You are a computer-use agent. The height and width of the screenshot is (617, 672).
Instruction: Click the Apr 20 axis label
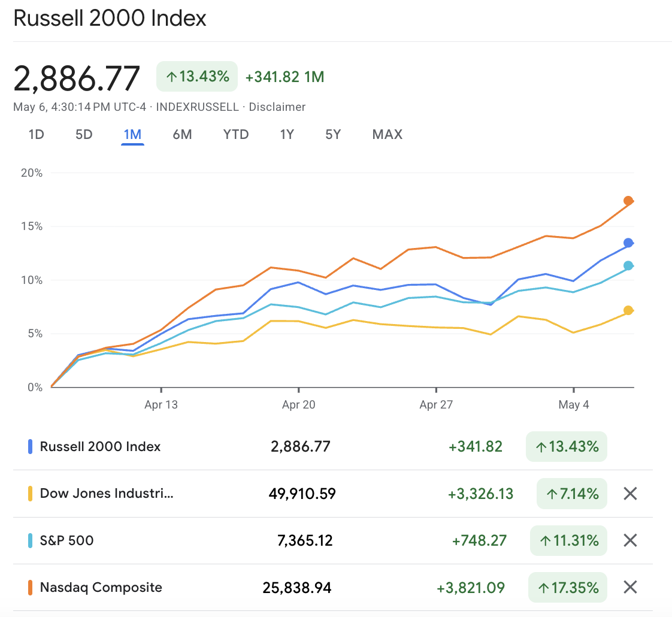point(299,404)
